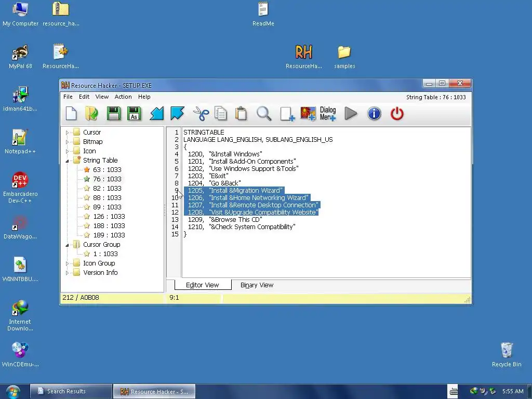Click the line '1200, "&Install Windows"'

pyautogui.click(x=225, y=154)
